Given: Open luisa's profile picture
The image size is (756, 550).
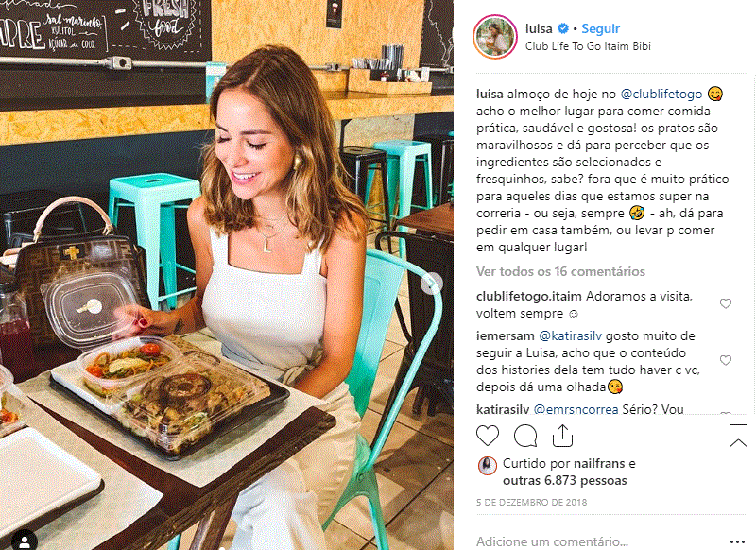Looking at the screenshot, I should click(x=495, y=37).
